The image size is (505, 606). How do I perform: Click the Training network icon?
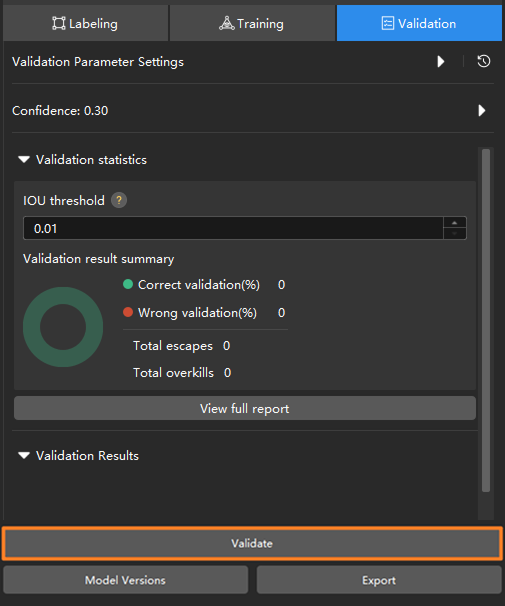point(227,23)
